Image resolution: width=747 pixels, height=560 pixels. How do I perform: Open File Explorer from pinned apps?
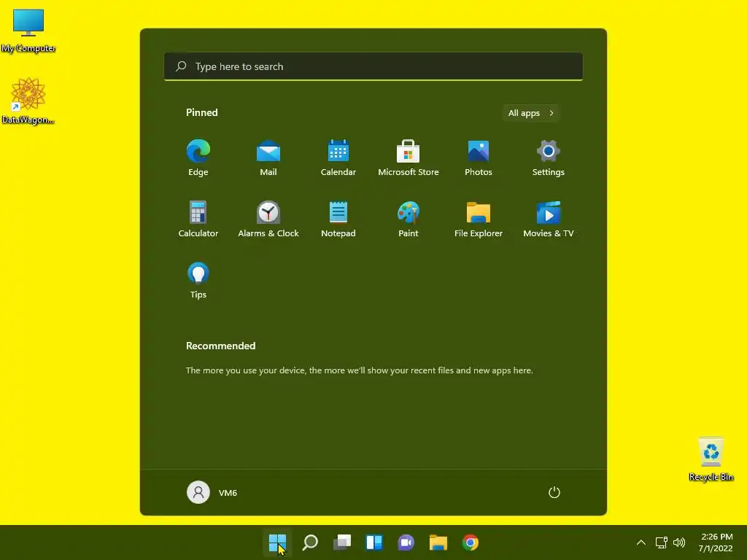click(x=479, y=219)
